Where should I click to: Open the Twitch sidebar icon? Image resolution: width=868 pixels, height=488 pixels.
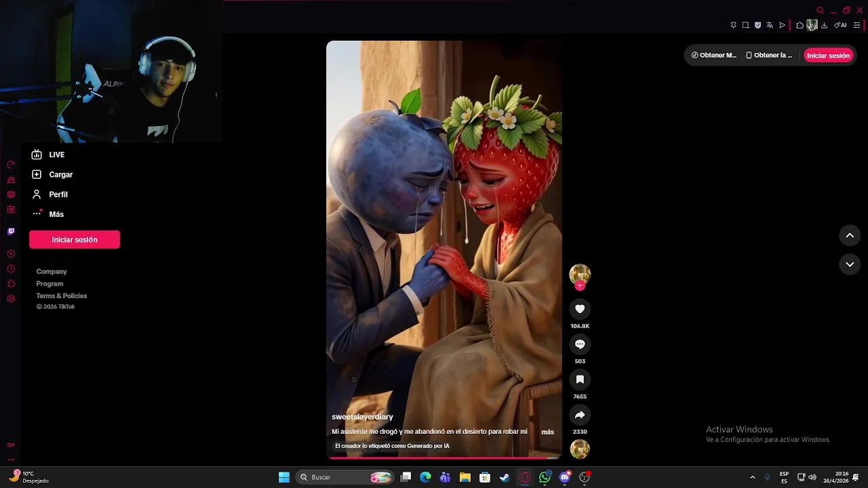(x=11, y=231)
